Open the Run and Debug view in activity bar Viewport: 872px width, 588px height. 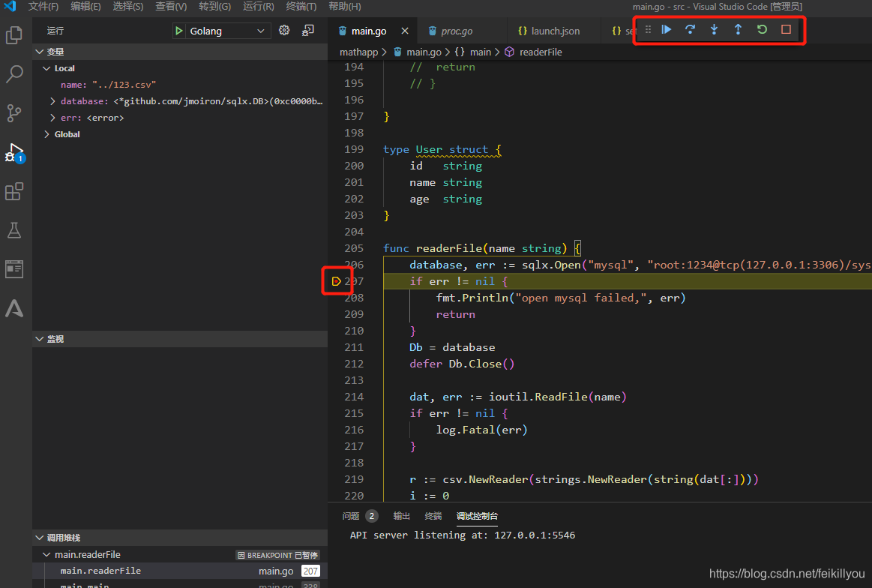[16, 150]
